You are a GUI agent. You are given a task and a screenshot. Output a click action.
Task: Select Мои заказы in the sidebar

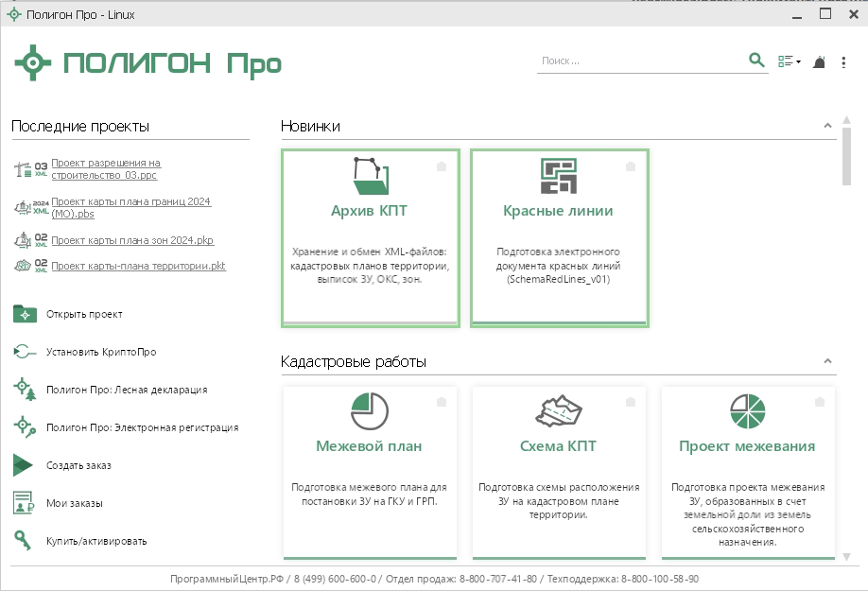click(x=74, y=503)
